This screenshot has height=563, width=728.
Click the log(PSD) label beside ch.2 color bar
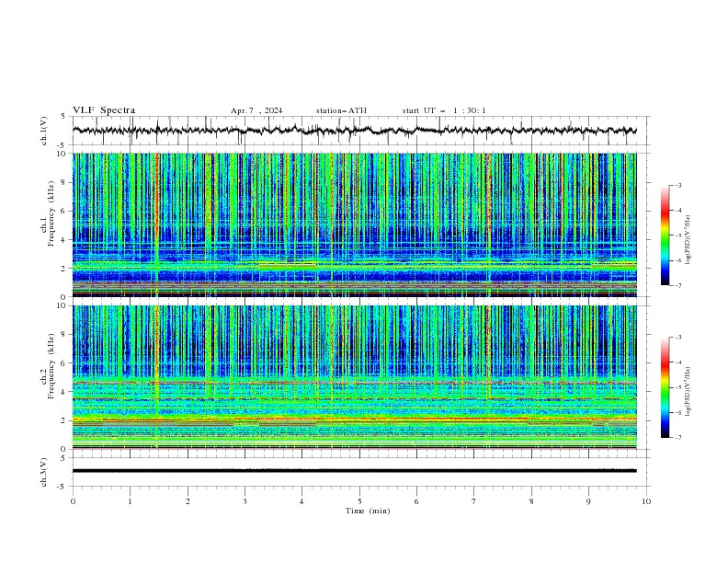(688, 392)
